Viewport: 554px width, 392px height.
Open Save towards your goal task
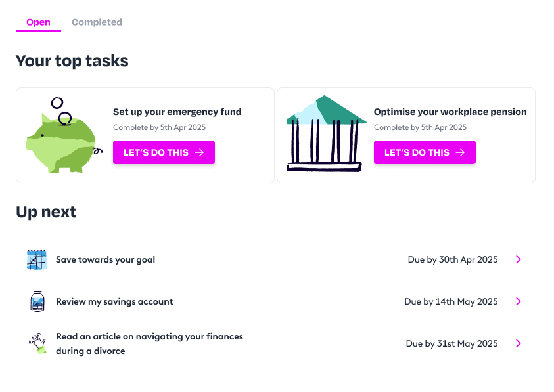tap(106, 259)
